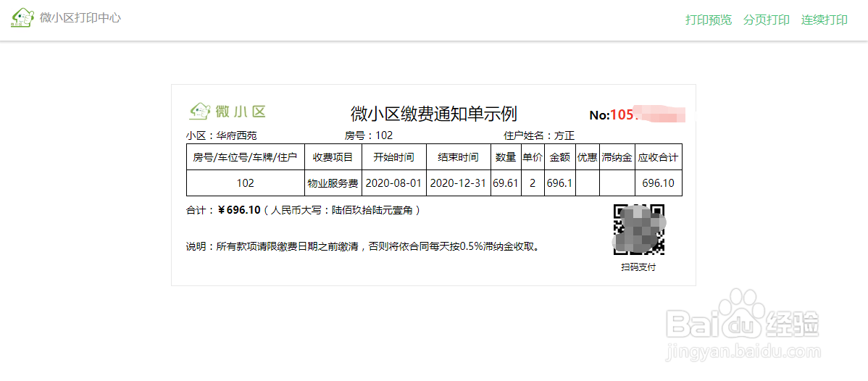Image resolution: width=868 pixels, height=381 pixels.
Task: Select the 微小区缴费通知单示例 heading
Action: click(434, 114)
